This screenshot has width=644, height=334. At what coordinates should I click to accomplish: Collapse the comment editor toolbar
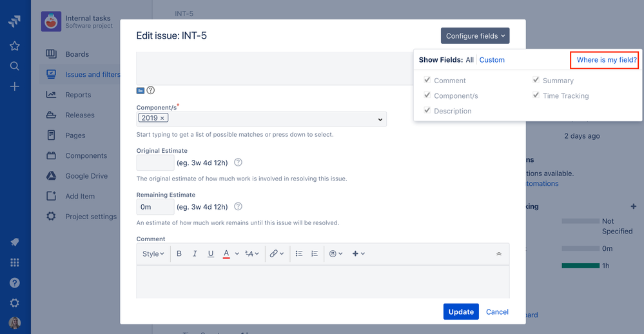[x=499, y=254]
